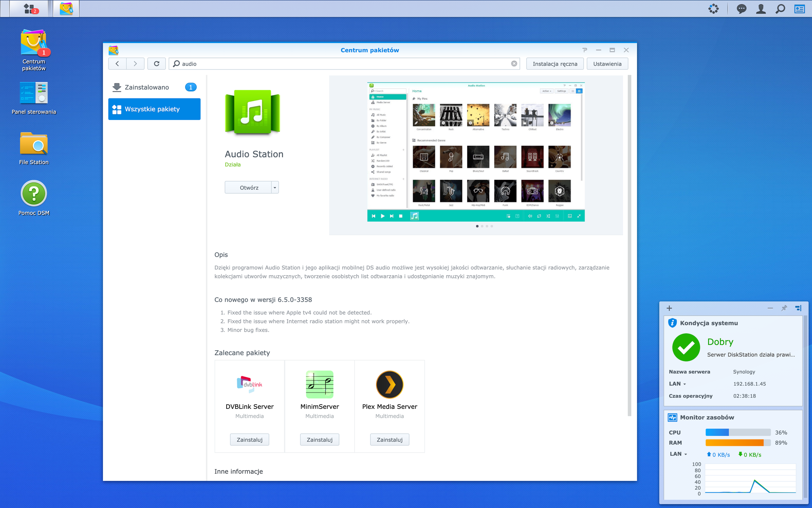The image size is (812, 508).
Task: Click the uptime value 02:38:18
Action: [745, 396]
